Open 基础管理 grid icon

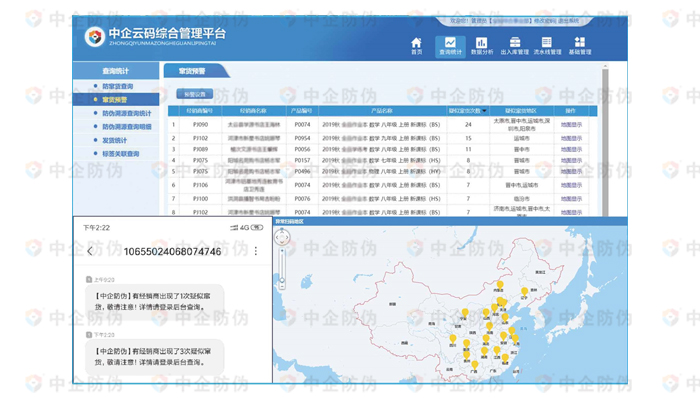coord(580,44)
